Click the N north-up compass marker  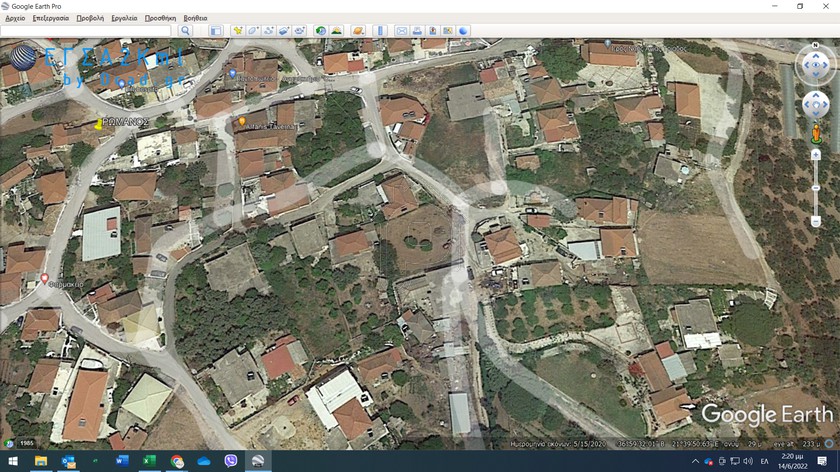[x=815, y=46]
